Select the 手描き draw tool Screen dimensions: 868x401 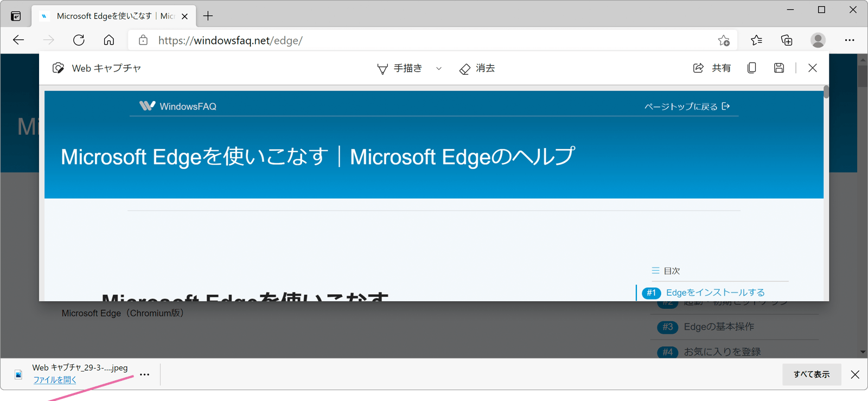coord(399,68)
